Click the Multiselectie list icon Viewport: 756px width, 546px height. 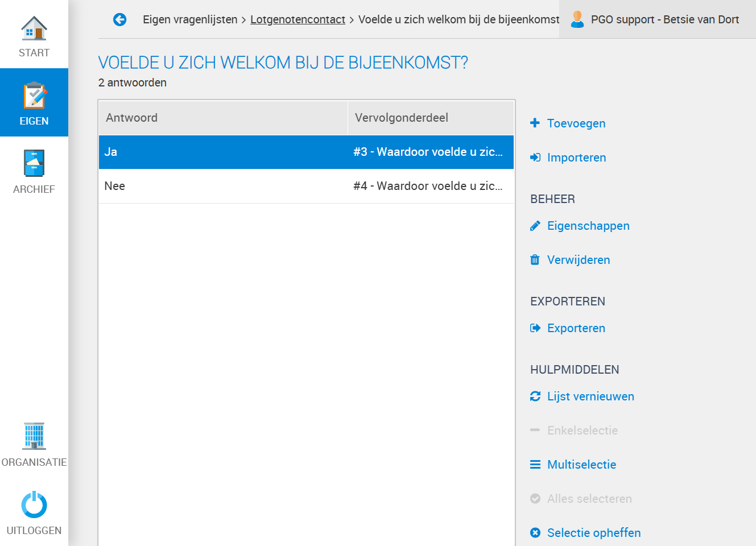535,465
